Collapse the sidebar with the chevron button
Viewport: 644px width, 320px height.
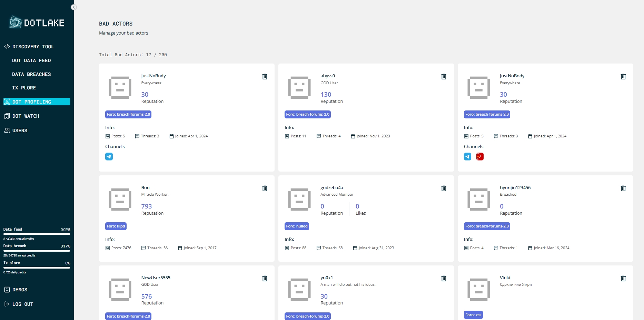point(73,7)
